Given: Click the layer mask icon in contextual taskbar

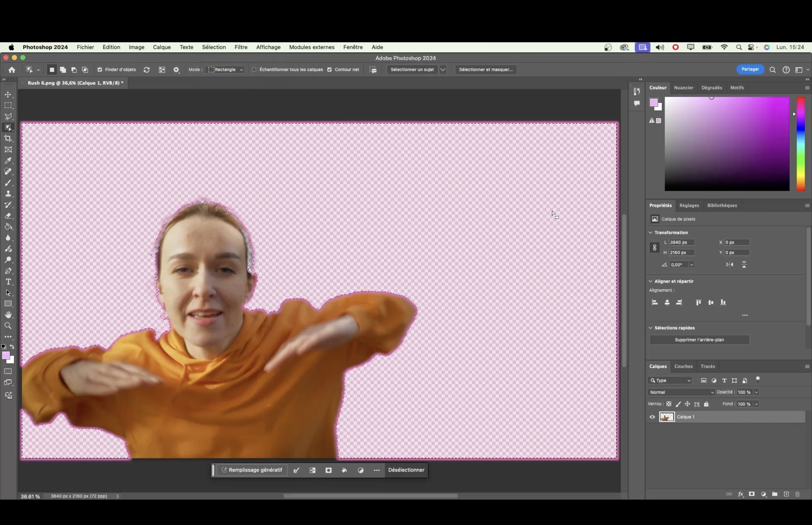Looking at the screenshot, I should click(x=328, y=470).
